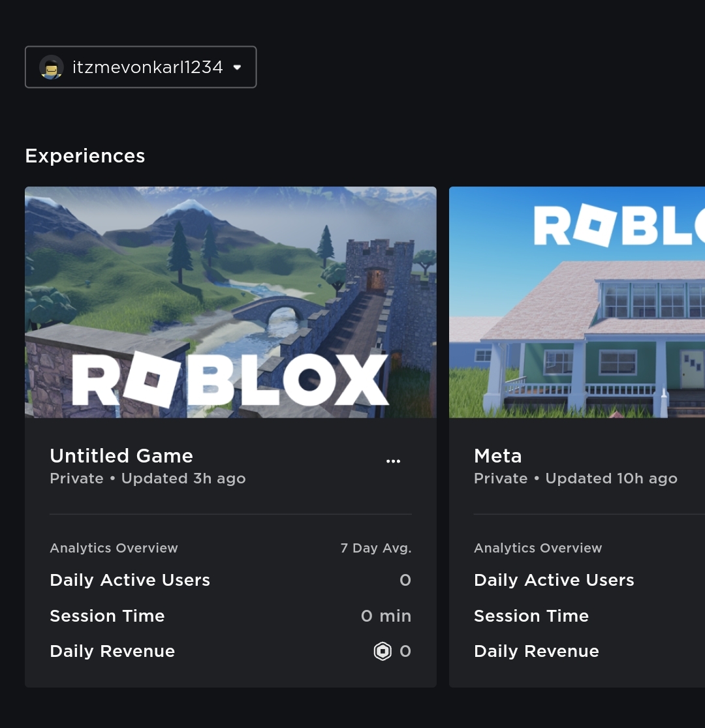The height and width of the screenshot is (728, 705).
Task: Open the Meta experience thumbnail
Action: tap(577, 302)
